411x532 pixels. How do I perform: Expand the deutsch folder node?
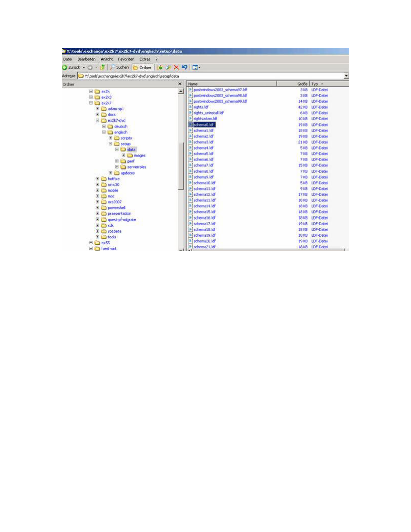point(104,126)
